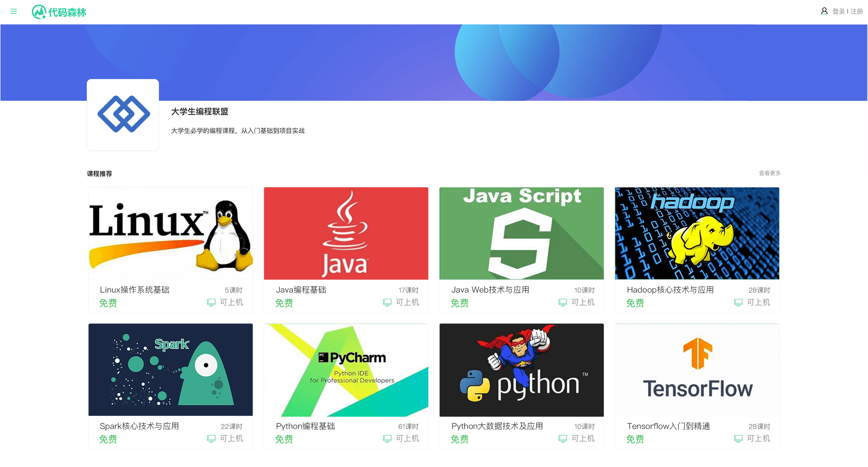This screenshot has width=868, height=467.
Task: Click 查看更多 to view more courses
Action: coord(770,173)
